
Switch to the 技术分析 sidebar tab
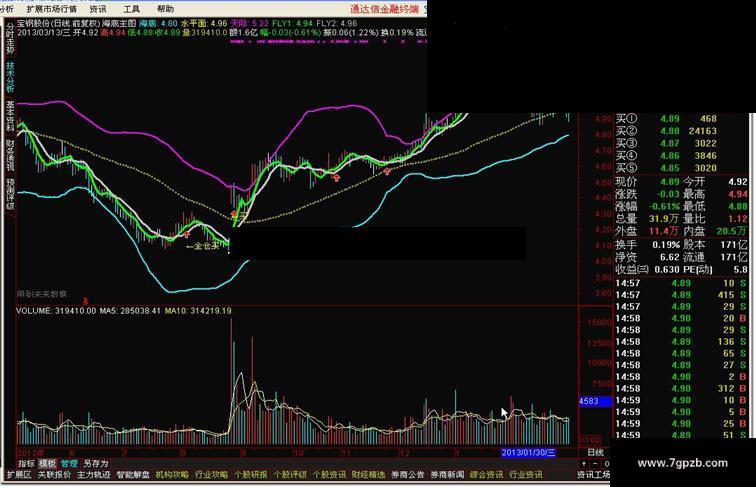(x=10, y=77)
